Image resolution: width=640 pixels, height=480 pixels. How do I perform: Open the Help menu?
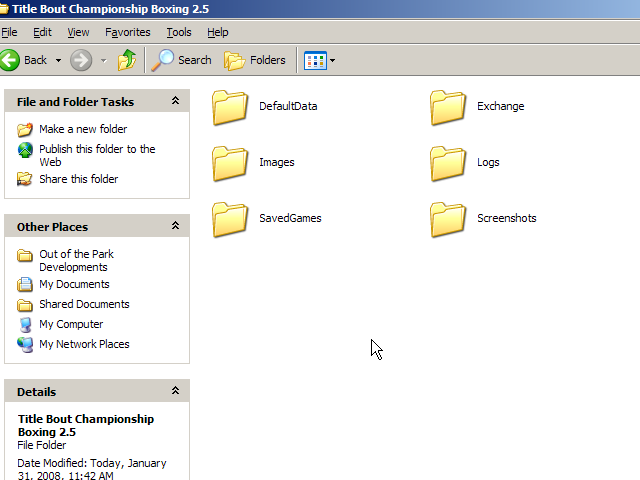(218, 32)
